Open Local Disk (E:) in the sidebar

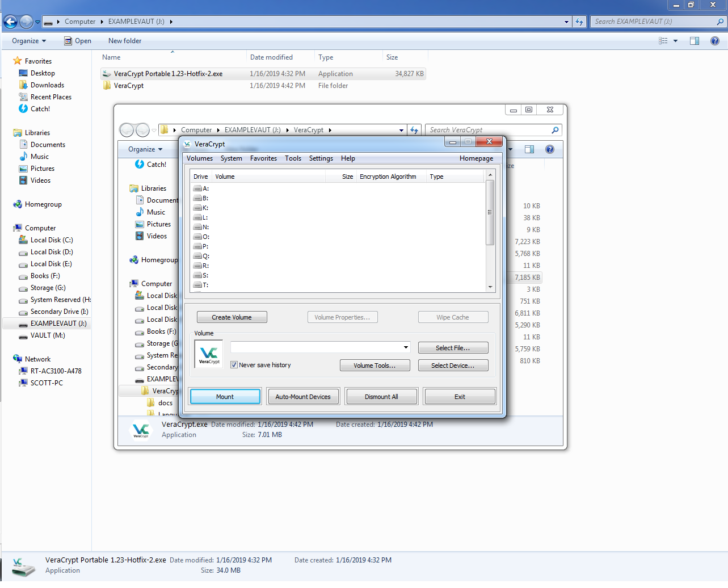pos(51,264)
